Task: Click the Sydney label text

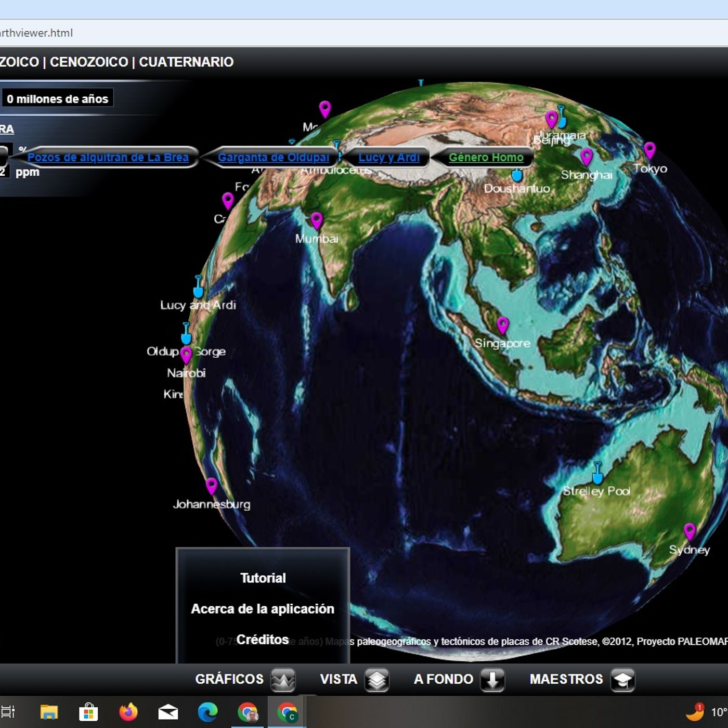Action: (690, 550)
